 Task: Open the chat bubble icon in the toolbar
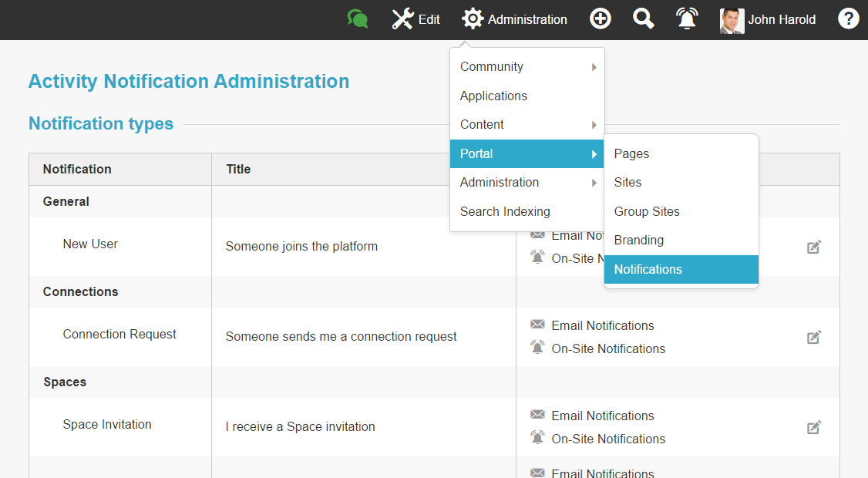pyautogui.click(x=356, y=17)
